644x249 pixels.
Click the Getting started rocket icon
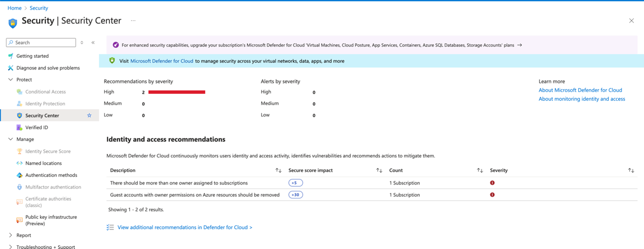(10, 56)
